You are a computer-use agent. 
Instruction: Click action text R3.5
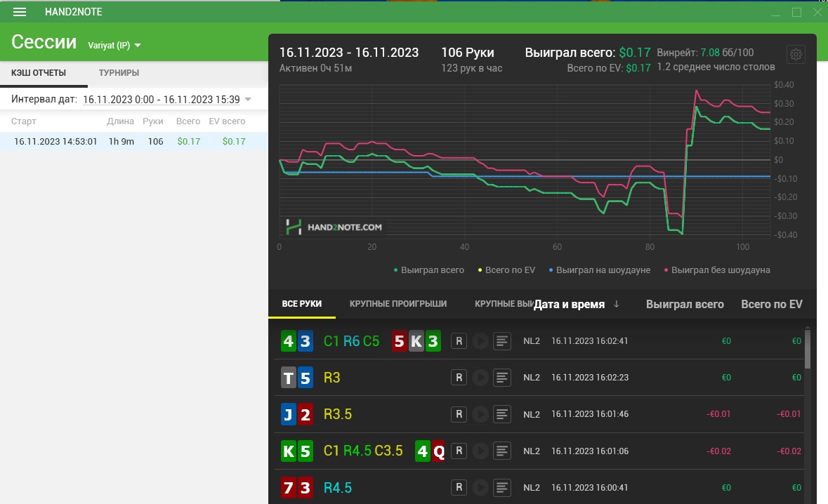(x=337, y=414)
